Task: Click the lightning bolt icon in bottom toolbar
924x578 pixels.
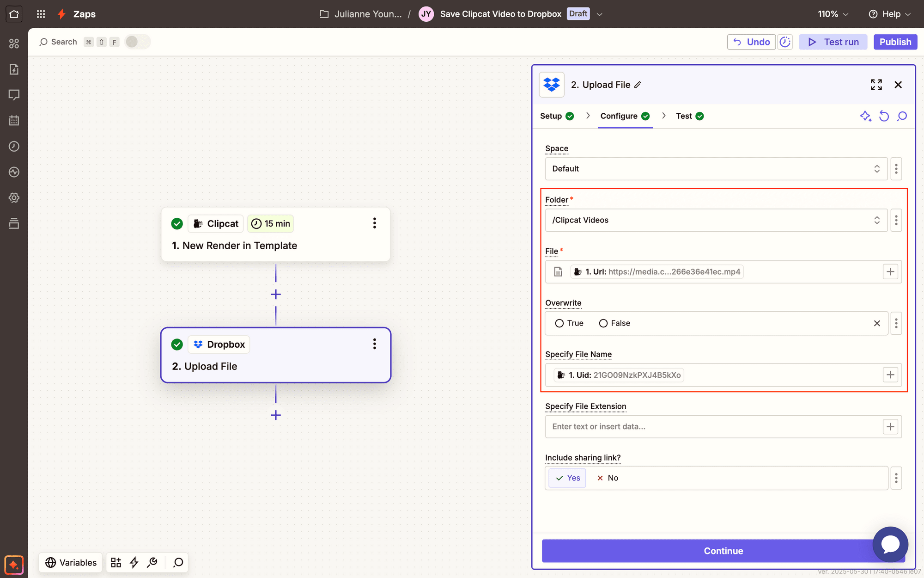Action: 134,562
